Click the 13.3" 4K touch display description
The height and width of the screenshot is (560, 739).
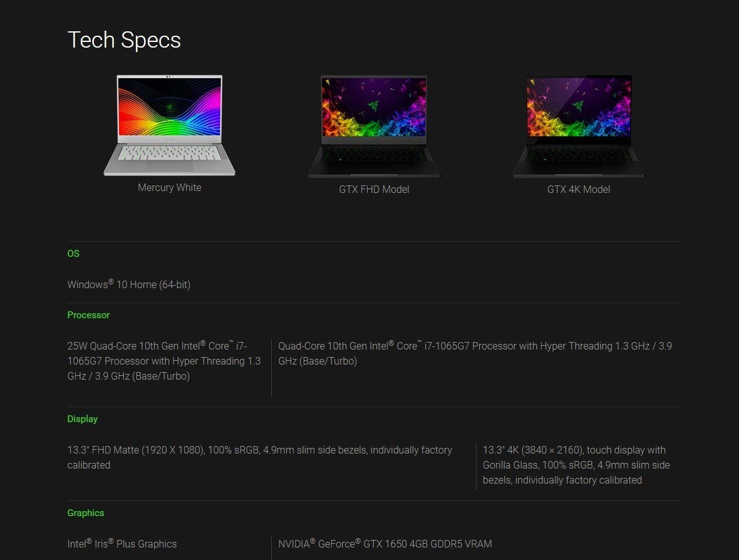[576, 465]
